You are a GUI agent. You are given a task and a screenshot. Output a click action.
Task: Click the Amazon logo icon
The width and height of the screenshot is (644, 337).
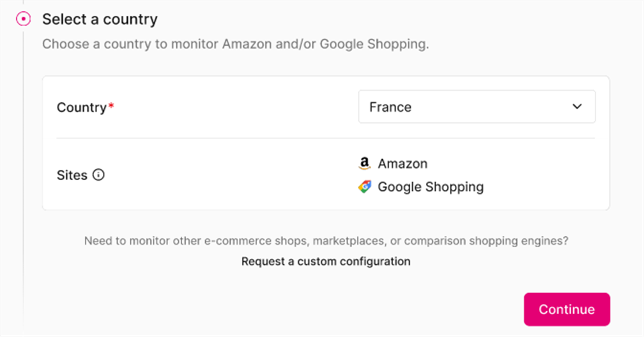tap(364, 164)
